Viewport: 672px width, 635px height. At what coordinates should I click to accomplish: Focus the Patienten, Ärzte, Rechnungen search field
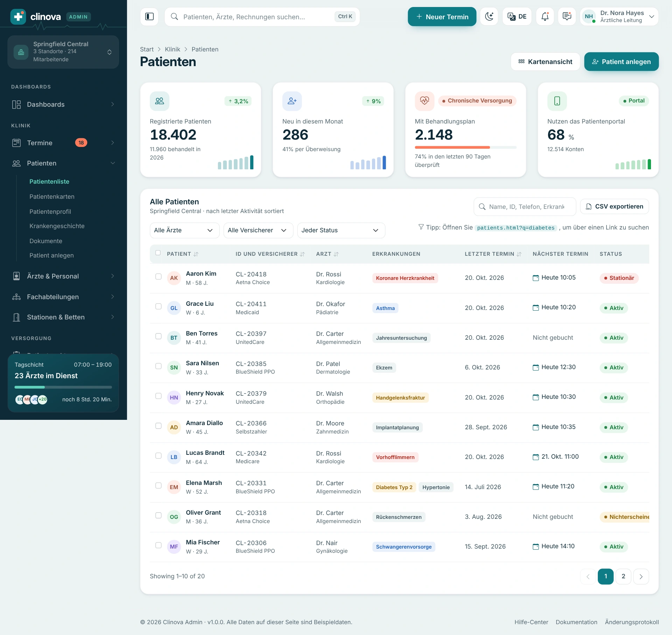coord(262,16)
